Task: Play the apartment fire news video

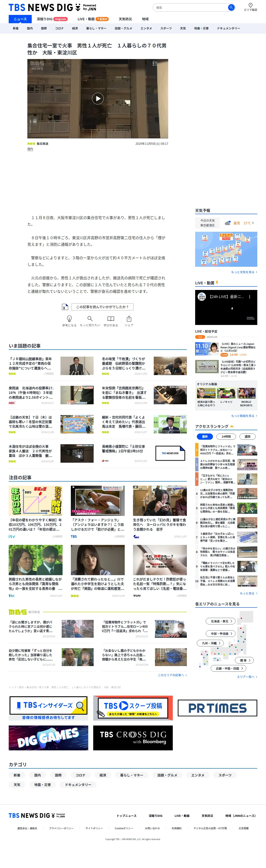Action: (98, 98)
